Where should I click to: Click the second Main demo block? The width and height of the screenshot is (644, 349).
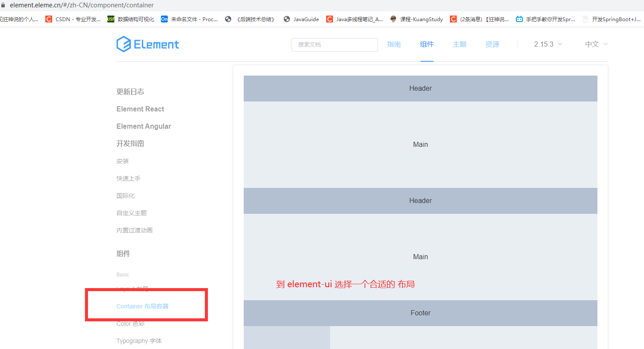point(421,257)
